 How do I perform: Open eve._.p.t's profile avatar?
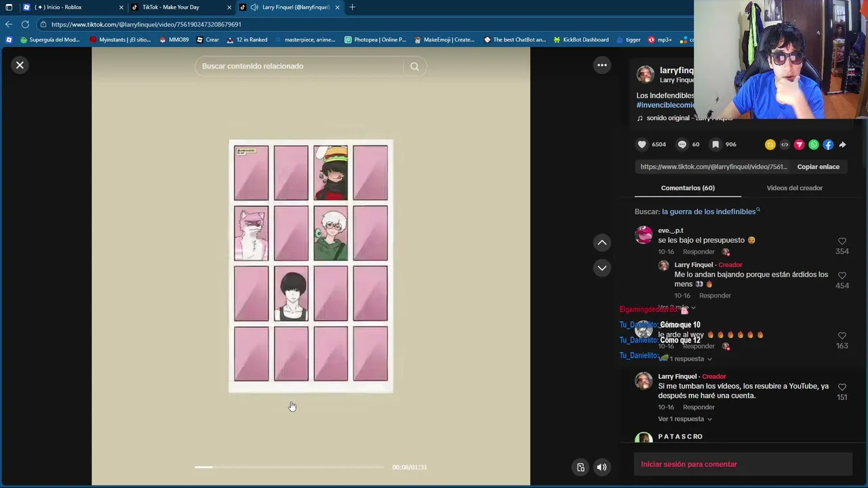[x=644, y=235]
